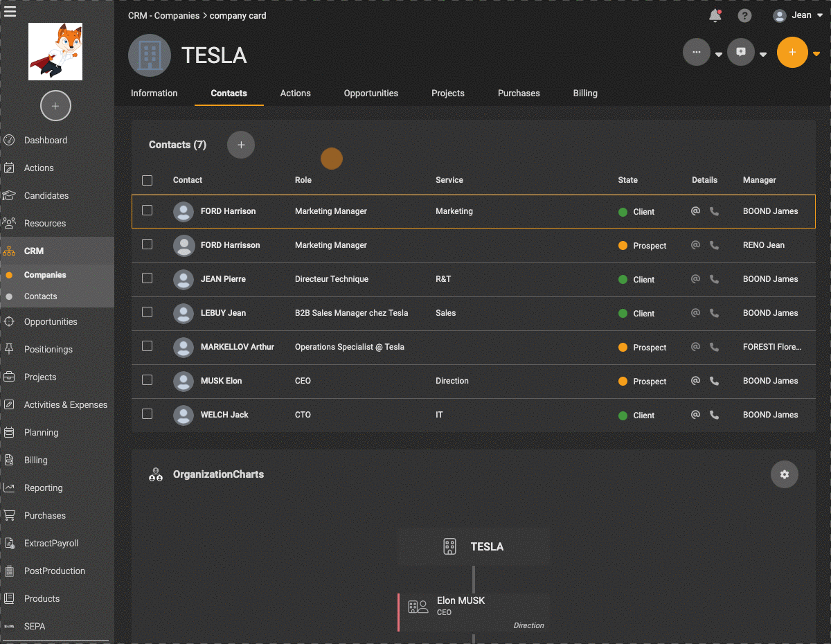The height and width of the screenshot is (644, 831).
Task: Click the Role column header
Action: click(303, 180)
